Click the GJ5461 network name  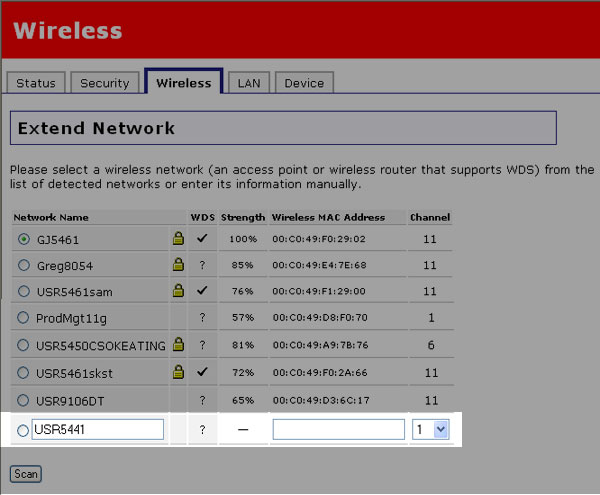58,240
